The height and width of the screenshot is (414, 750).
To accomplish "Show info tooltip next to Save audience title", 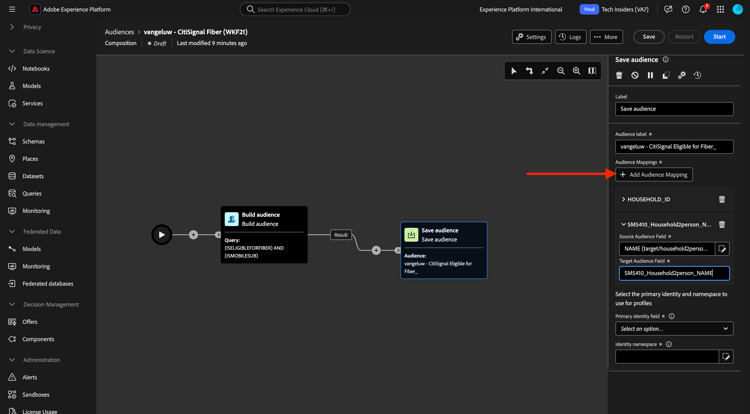I will tap(665, 60).
